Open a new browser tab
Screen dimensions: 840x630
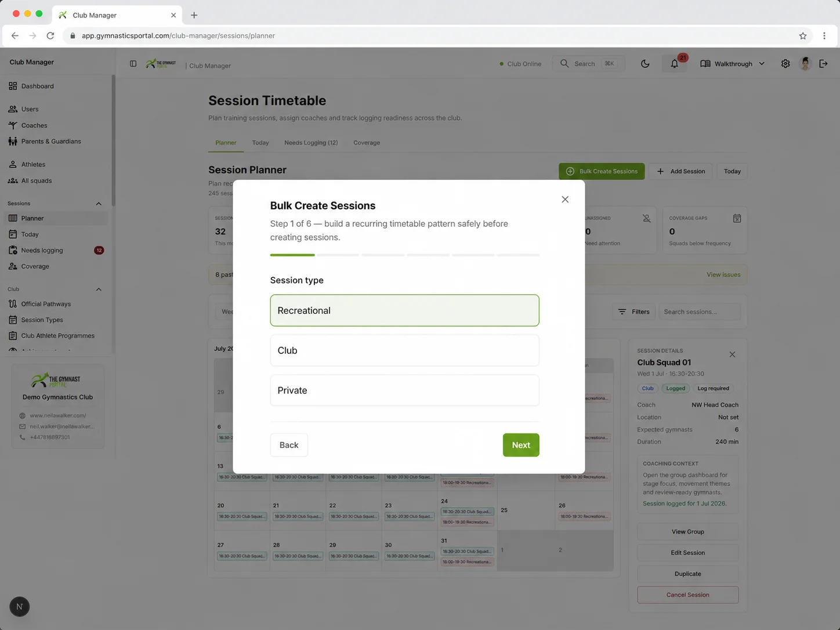pyautogui.click(x=194, y=15)
